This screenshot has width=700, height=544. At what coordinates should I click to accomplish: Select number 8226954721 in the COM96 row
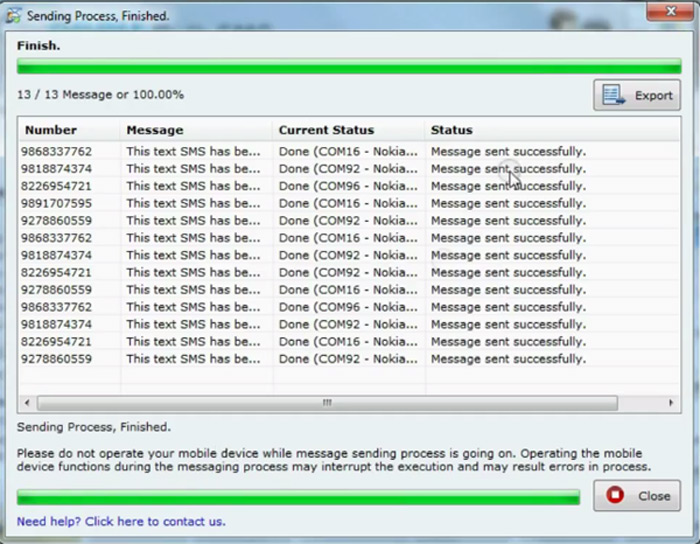56,186
